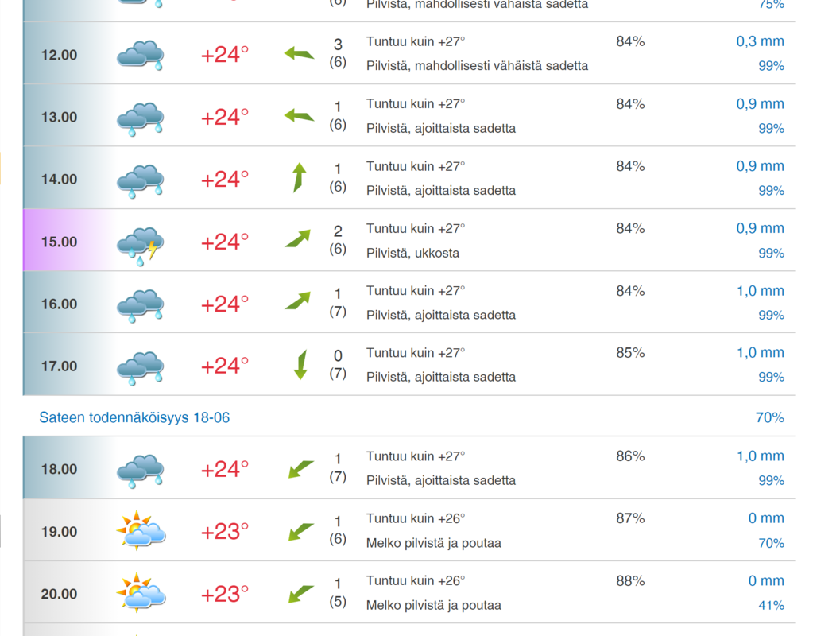Click the 1,0 mm precipitation at 16.00

(761, 291)
